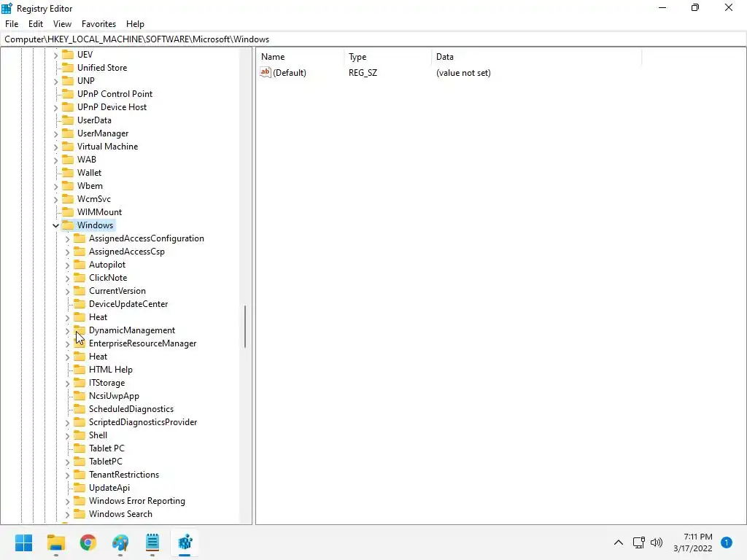Viewport: 747px width, 560px height.
Task: Select the DynamicManagement key
Action: click(x=132, y=330)
